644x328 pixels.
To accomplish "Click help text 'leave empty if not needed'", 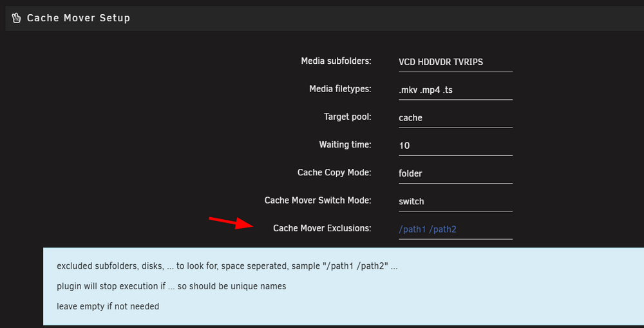I will point(108,307).
